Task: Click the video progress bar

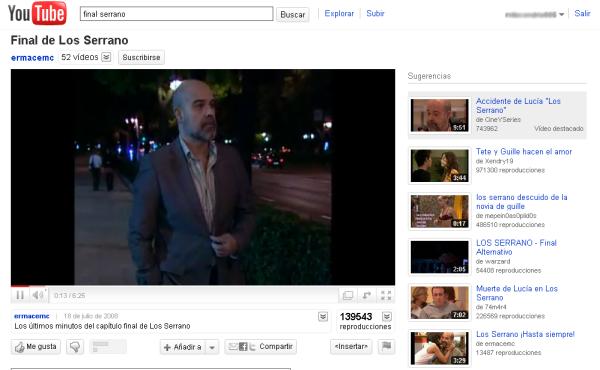Action: 203,286
